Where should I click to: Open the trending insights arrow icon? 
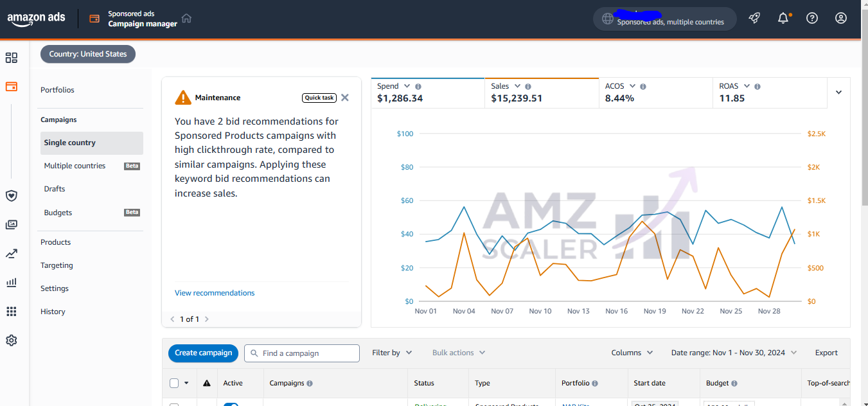pos(12,254)
